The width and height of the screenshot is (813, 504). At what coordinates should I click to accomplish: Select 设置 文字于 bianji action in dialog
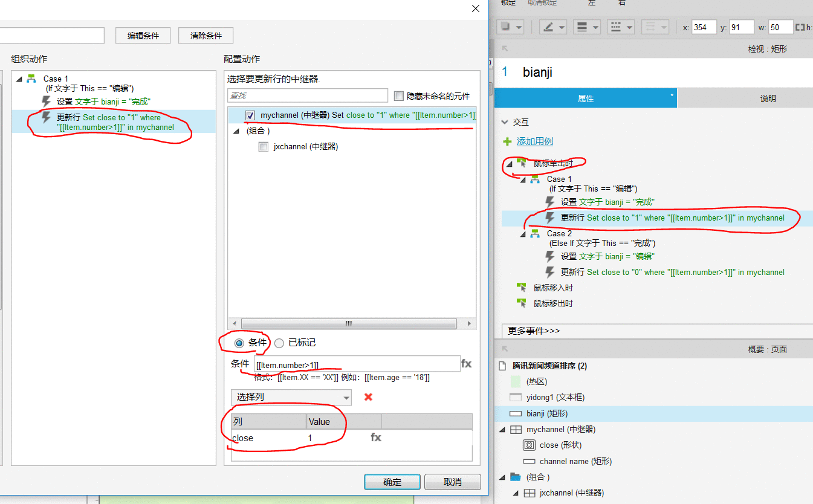point(103,102)
